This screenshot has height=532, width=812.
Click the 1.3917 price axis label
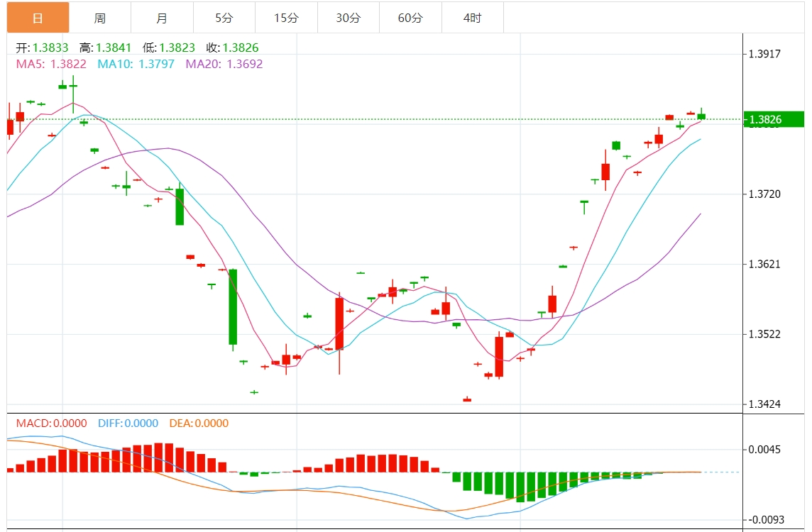[765, 54]
